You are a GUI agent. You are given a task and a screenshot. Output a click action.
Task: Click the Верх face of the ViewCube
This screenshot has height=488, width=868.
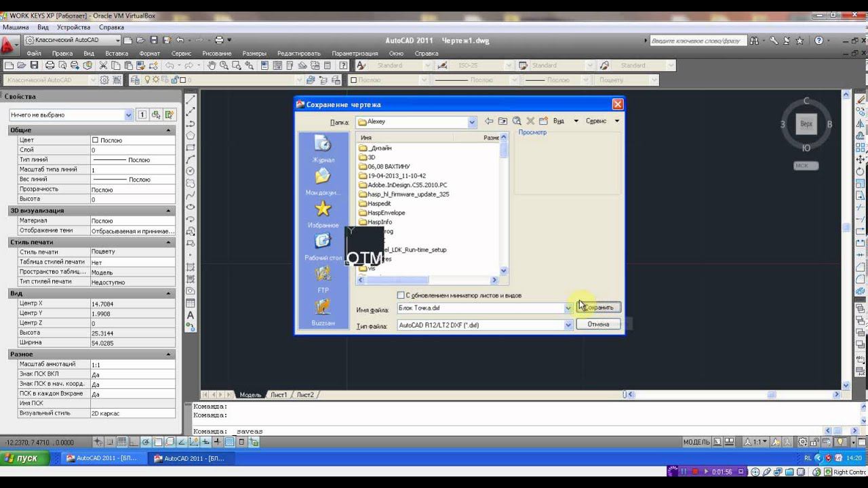806,124
